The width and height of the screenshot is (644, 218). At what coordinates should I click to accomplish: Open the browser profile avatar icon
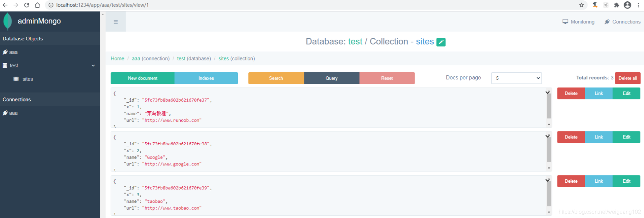point(628,5)
